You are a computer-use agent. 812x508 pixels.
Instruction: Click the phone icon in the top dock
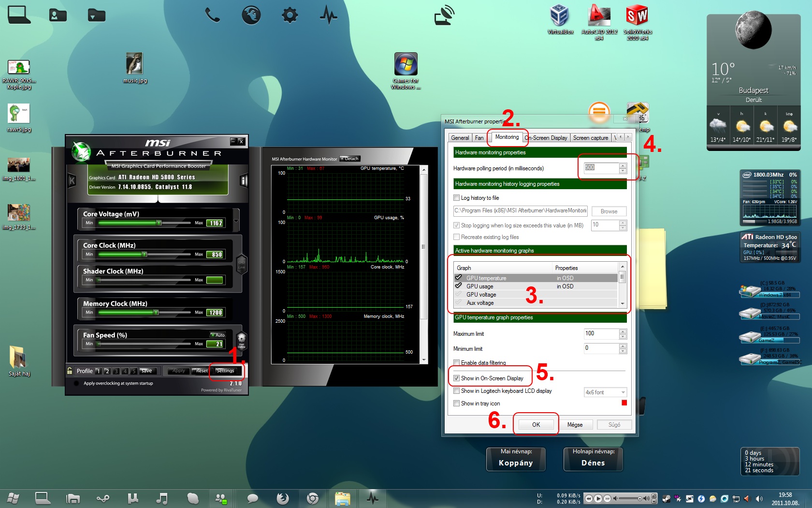(212, 15)
